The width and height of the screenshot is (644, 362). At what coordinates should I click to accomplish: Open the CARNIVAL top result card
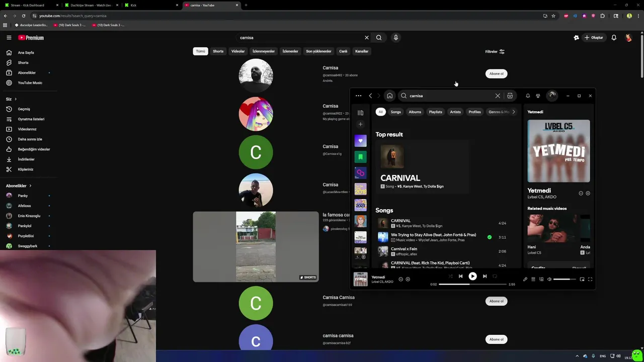(422, 168)
